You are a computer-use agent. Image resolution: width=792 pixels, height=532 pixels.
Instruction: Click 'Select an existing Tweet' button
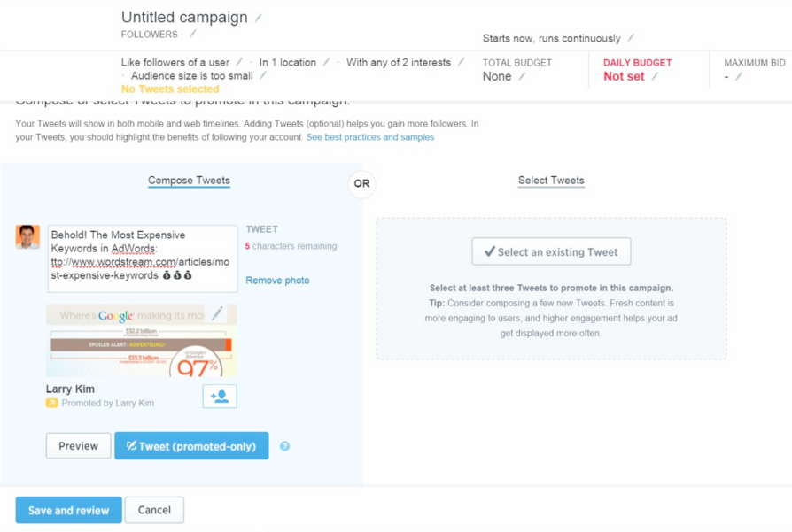click(551, 251)
